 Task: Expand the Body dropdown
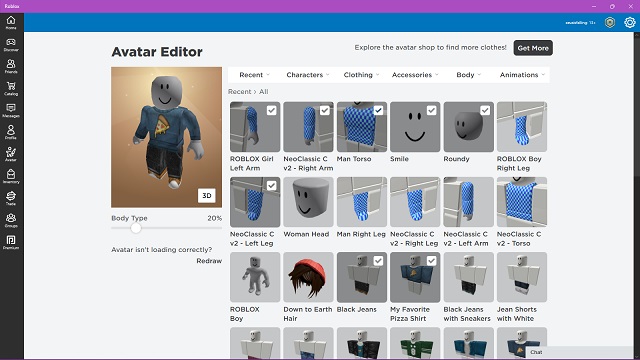click(x=469, y=75)
